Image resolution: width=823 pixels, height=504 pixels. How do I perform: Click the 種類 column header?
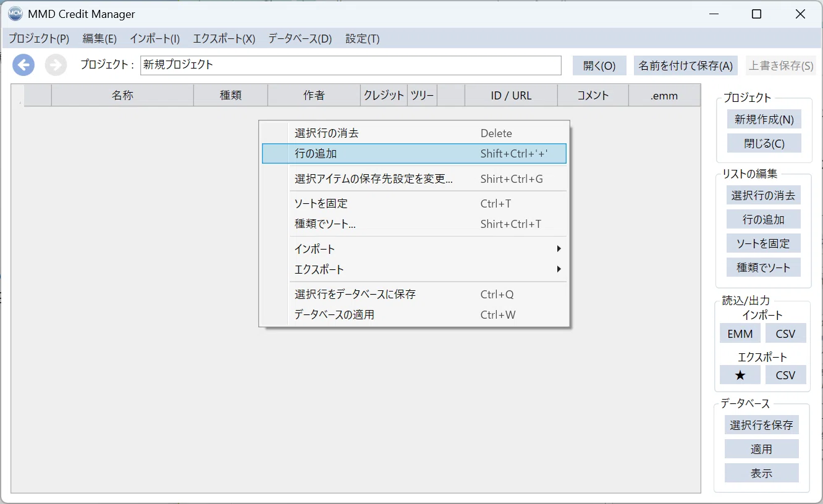(230, 95)
